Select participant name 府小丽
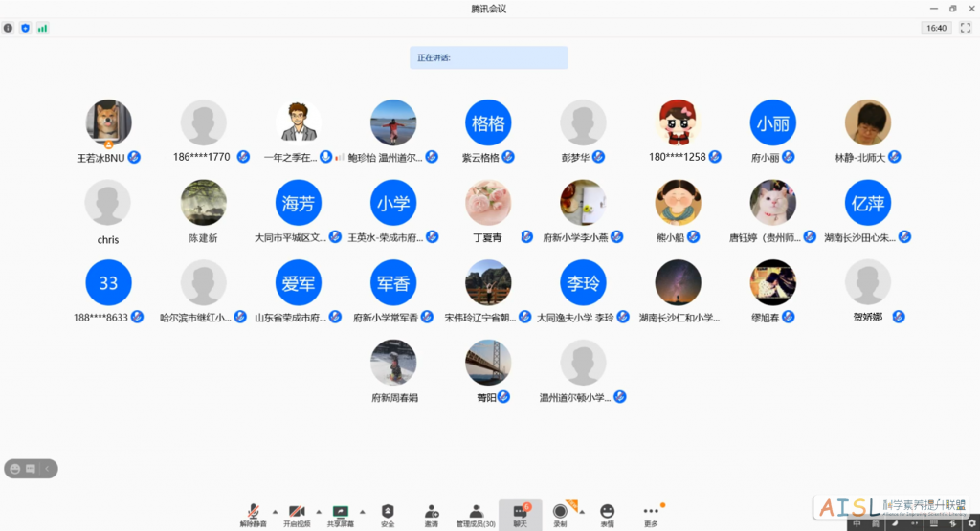The height and width of the screenshot is (531, 980). click(765, 158)
